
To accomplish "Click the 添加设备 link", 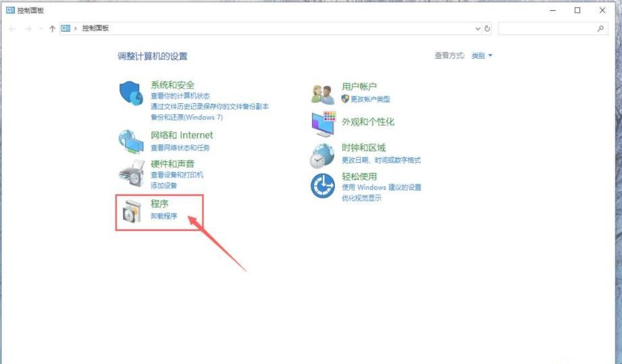I will 163,186.
